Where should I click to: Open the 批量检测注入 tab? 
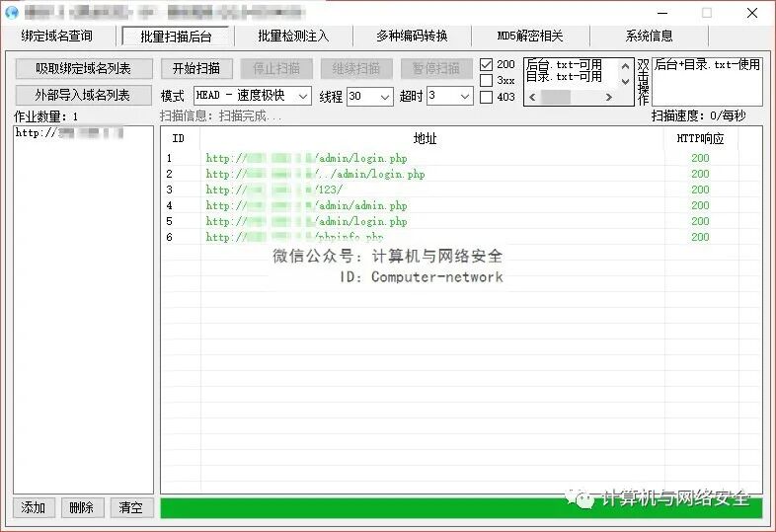point(293,36)
